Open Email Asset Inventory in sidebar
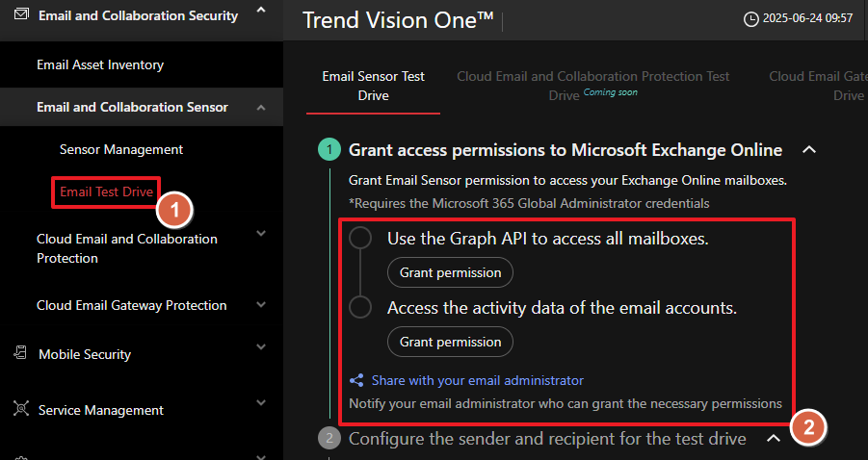 tap(100, 64)
